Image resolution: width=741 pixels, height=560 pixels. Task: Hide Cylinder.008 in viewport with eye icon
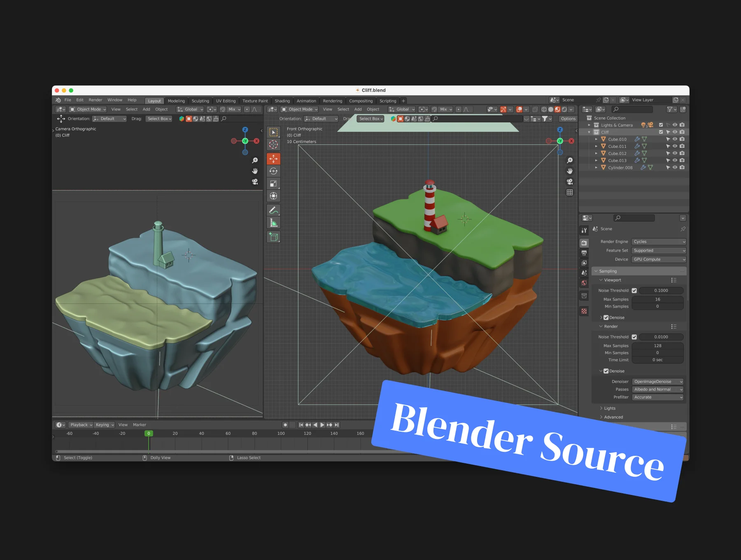[675, 168]
